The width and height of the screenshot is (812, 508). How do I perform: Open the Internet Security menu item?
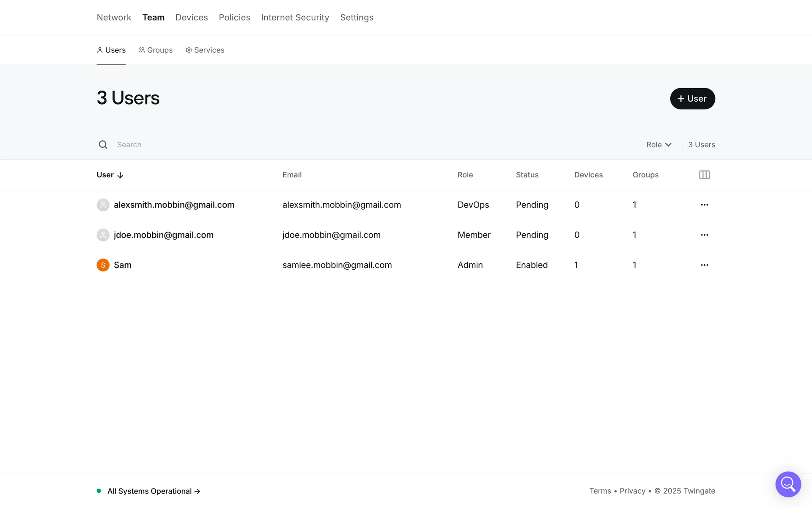[x=295, y=17]
